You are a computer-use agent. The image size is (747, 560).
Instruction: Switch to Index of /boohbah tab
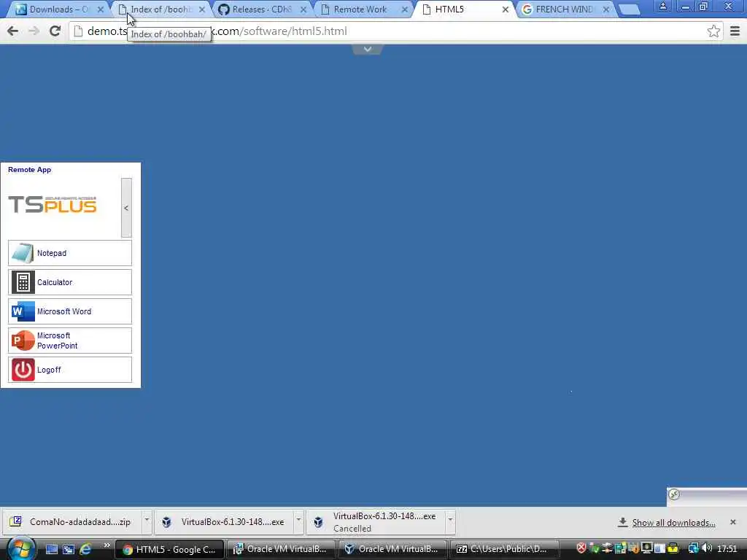tap(161, 9)
